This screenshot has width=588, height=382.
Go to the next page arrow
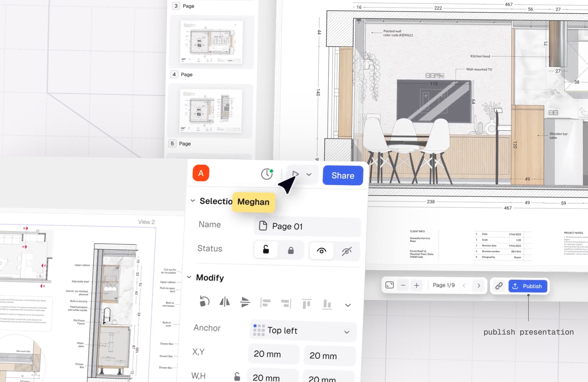479,285
